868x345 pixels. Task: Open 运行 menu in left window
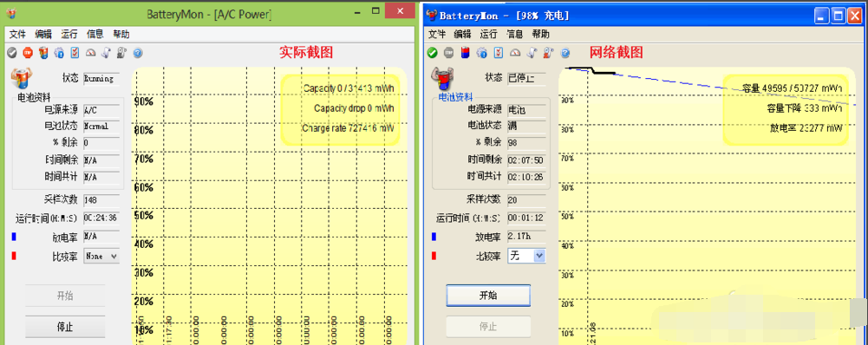point(69,35)
